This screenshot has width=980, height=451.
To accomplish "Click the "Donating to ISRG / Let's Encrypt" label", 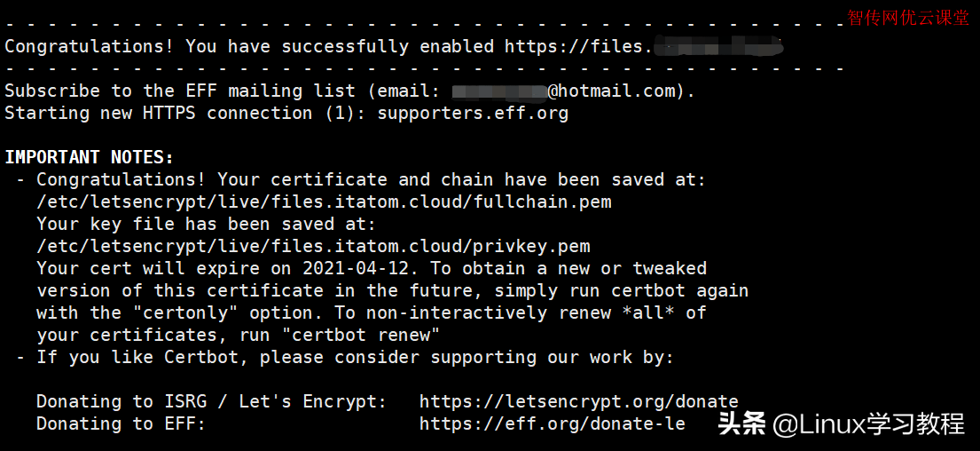I will click(x=211, y=402).
